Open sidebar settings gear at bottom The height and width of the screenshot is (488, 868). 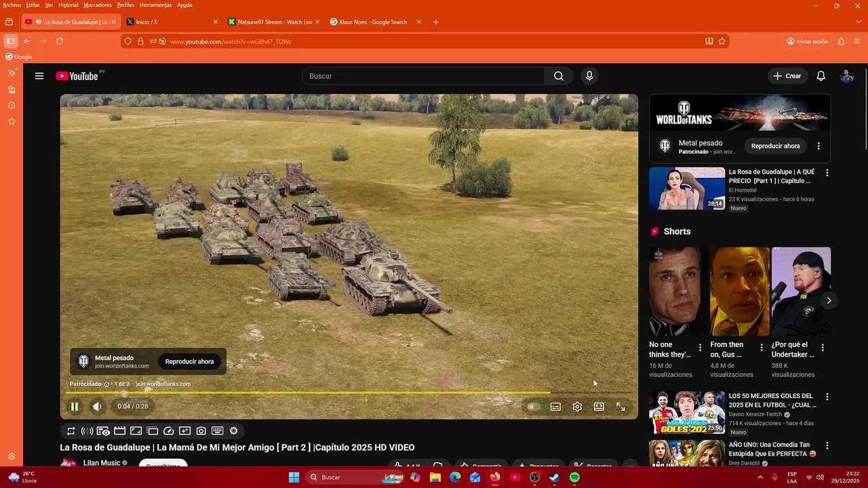pos(12,457)
